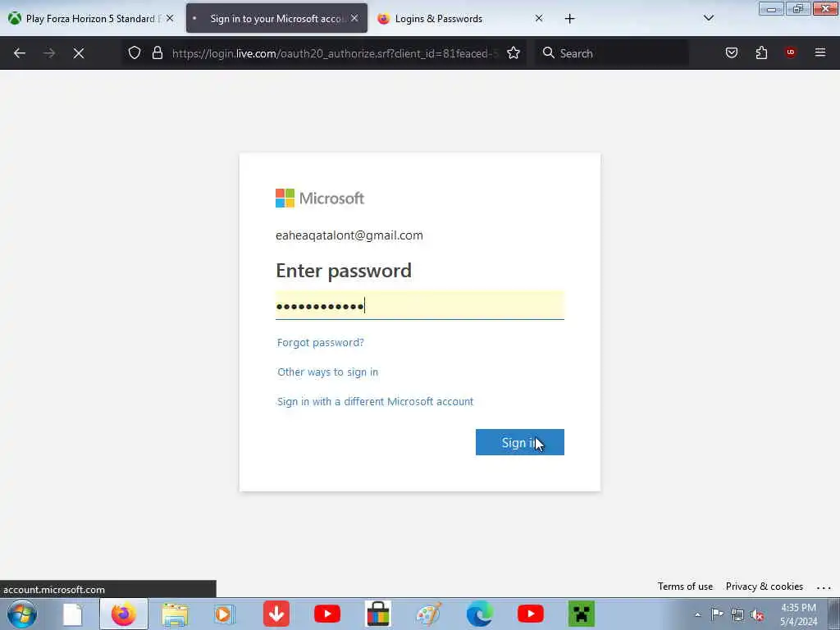This screenshot has height=630, width=840.
Task: Close the Forza Horizon 5 tab
Action: tap(170, 18)
